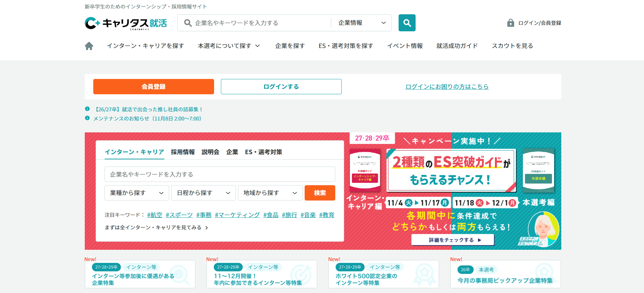This screenshot has width=644, height=293.
Task: Click 詳細をチェックする banner button
Action: [x=453, y=240]
